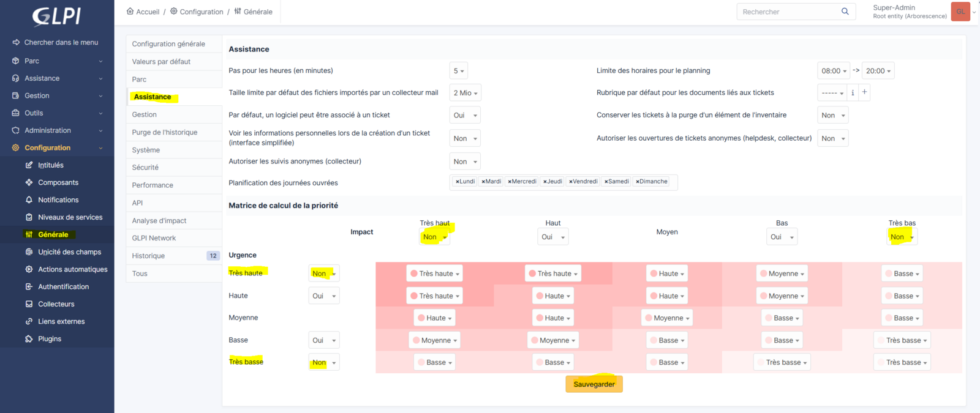This screenshot has width=980, height=413.
Task: Click the GLPI logo
Action: coord(56,17)
